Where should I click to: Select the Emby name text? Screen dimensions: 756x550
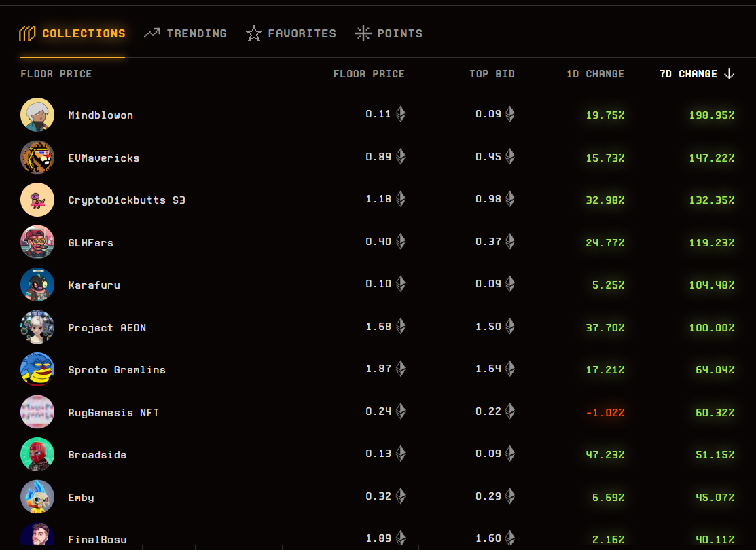81,498
